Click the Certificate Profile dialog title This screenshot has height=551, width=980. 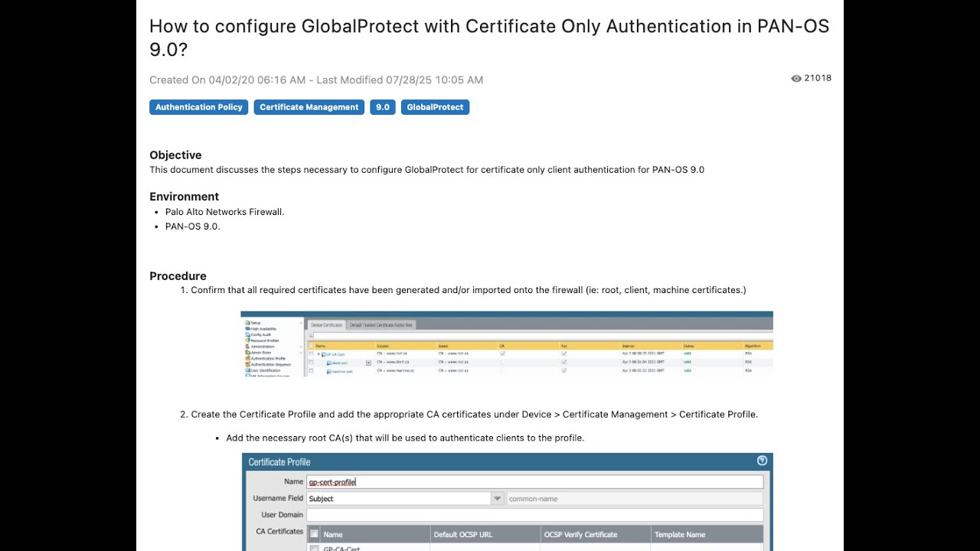pyautogui.click(x=279, y=462)
